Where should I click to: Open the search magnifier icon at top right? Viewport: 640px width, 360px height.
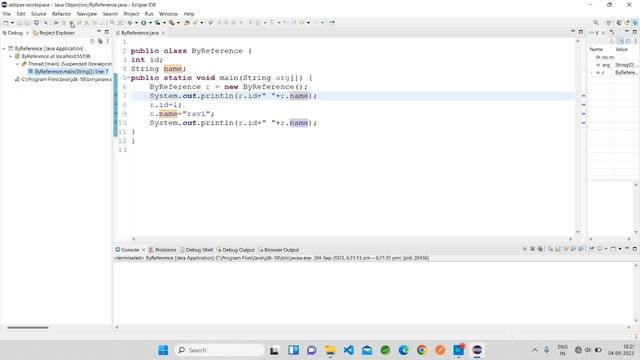tap(596, 23)
